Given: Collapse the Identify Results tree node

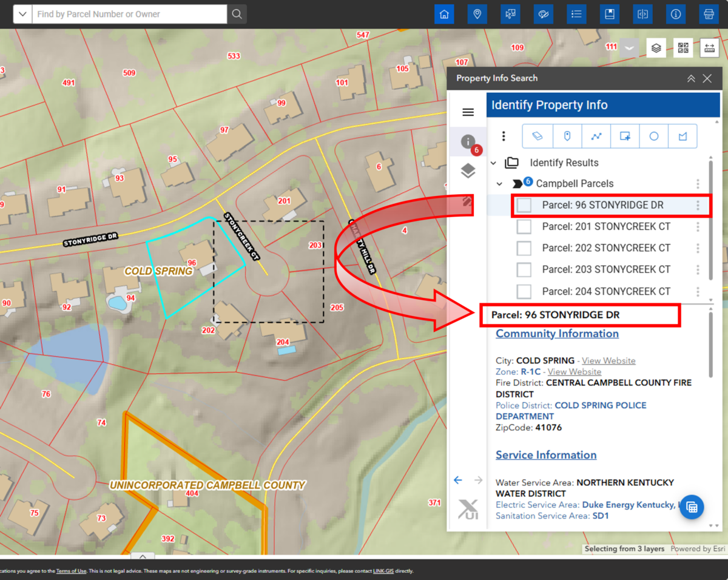Looking at the screenshot, I should [x=493, y=163].
